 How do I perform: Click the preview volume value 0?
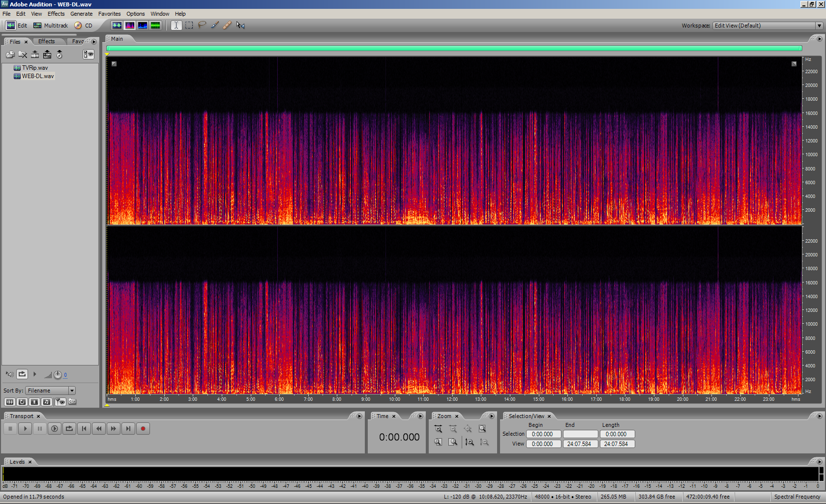[x=65, y=375]
